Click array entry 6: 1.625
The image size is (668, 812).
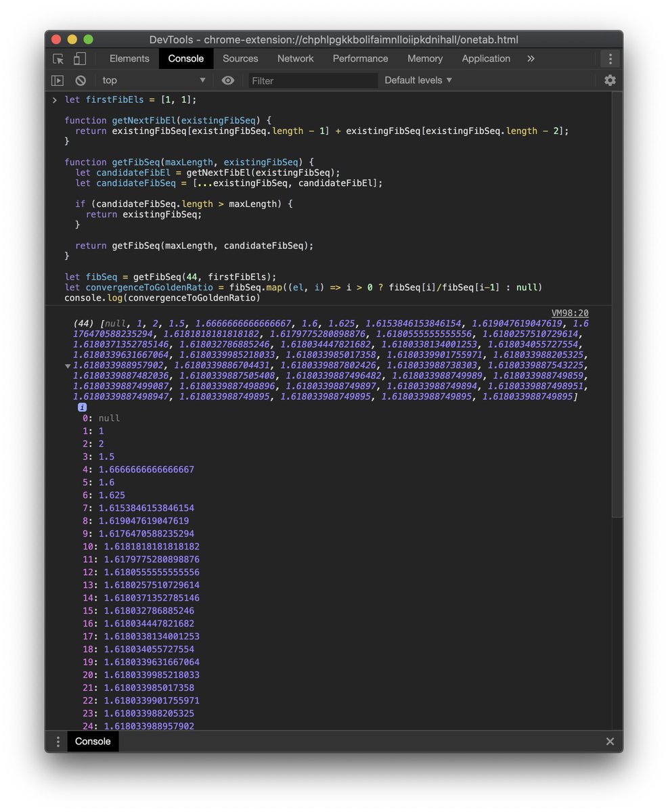(104, 495)
